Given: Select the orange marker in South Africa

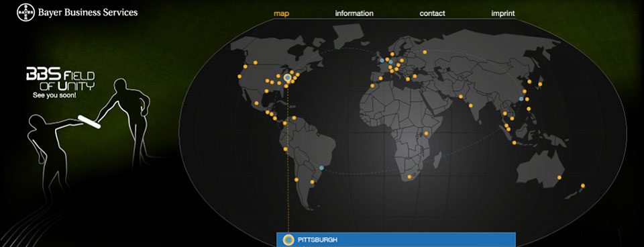Looking at the screenshot, I should (409, 177).
